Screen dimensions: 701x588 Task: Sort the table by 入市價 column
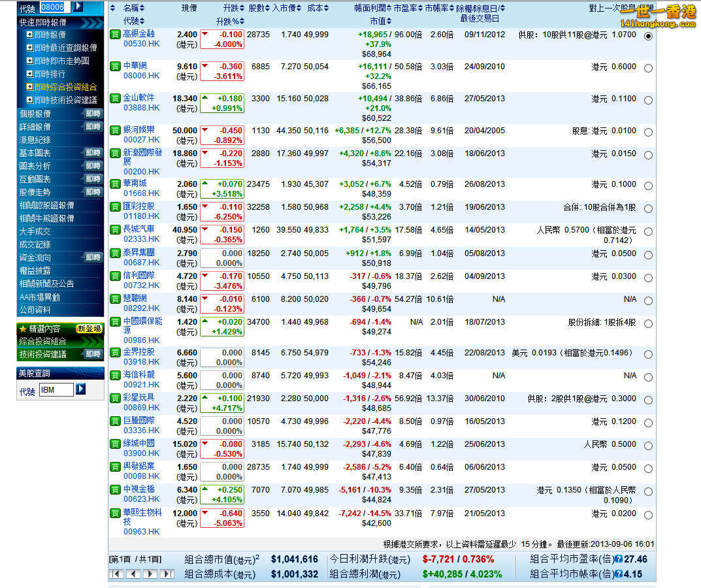tap(287, 8)
